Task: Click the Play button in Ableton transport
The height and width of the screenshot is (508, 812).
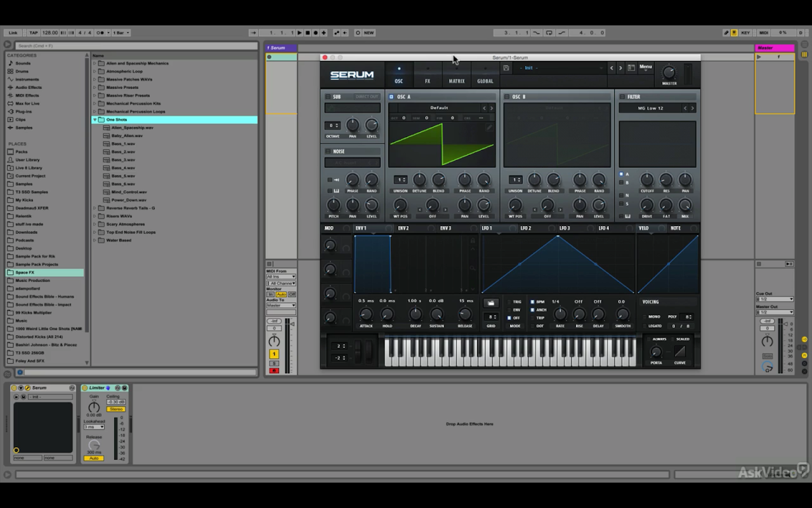Action: click(x=301, y=32)
